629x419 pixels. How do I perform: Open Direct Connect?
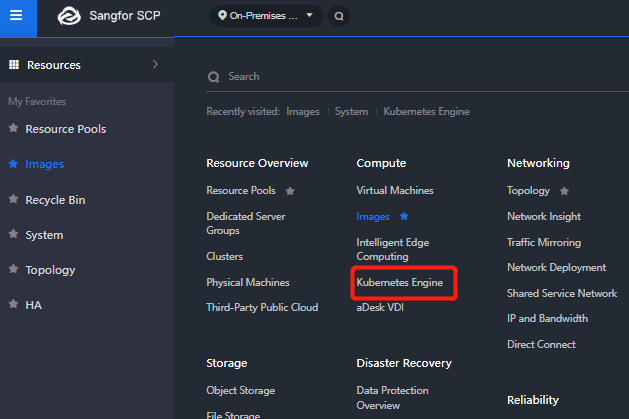(541, 344)
